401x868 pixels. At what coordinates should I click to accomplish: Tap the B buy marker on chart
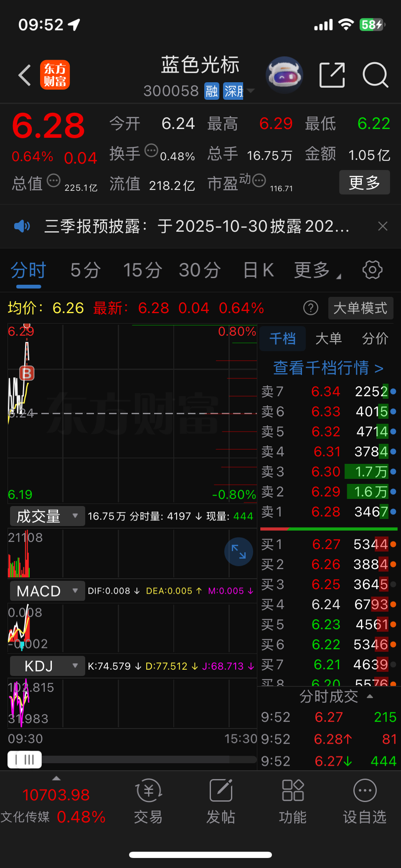click(x=27, y=373)
